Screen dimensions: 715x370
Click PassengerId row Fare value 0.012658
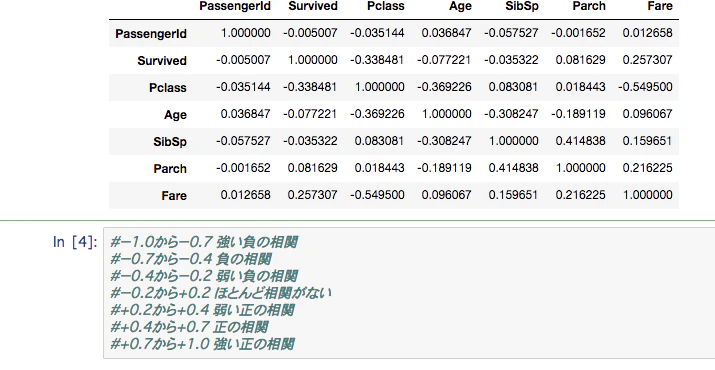[x=648, y=33]
